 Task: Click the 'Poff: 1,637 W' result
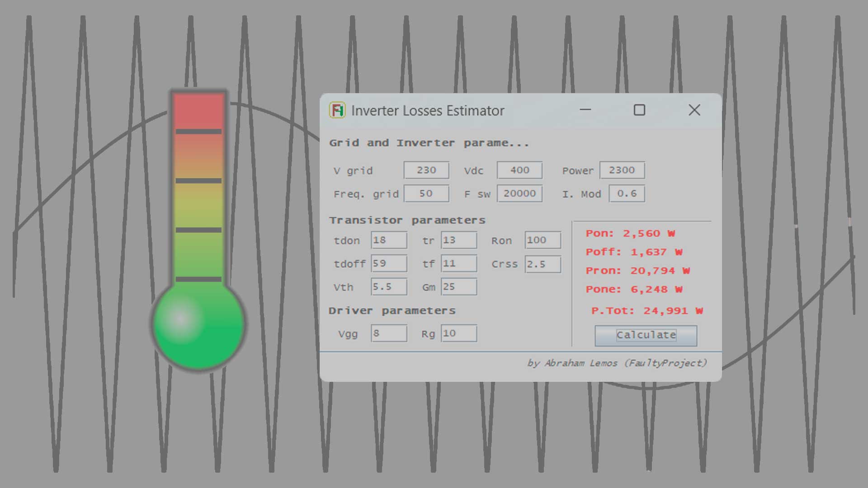(x=634, y=252)
